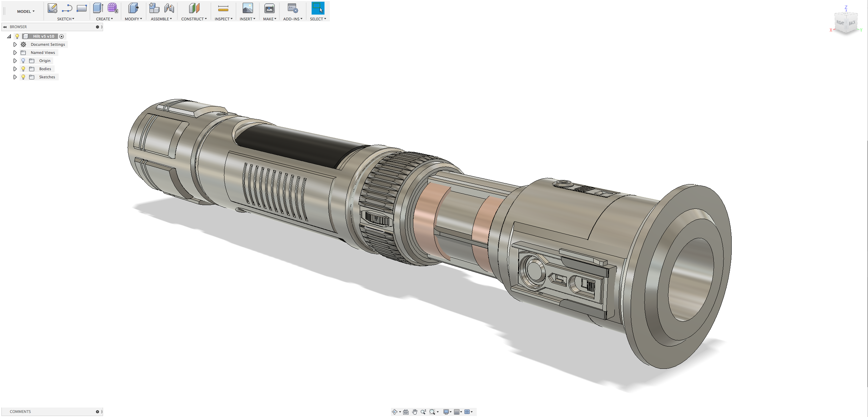Click the Scripts and Add-Ins icon
The height and width of the screenshot is (417, 868).
click(293, 8)
